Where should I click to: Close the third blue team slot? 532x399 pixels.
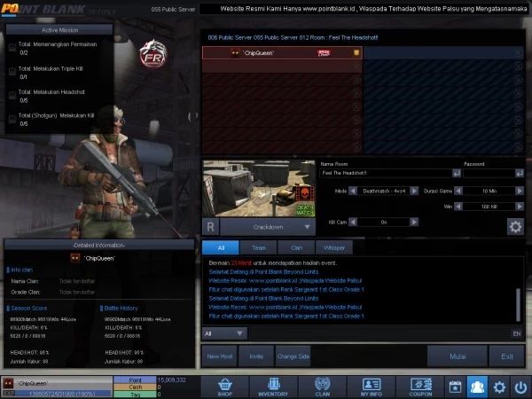(518, 80)
